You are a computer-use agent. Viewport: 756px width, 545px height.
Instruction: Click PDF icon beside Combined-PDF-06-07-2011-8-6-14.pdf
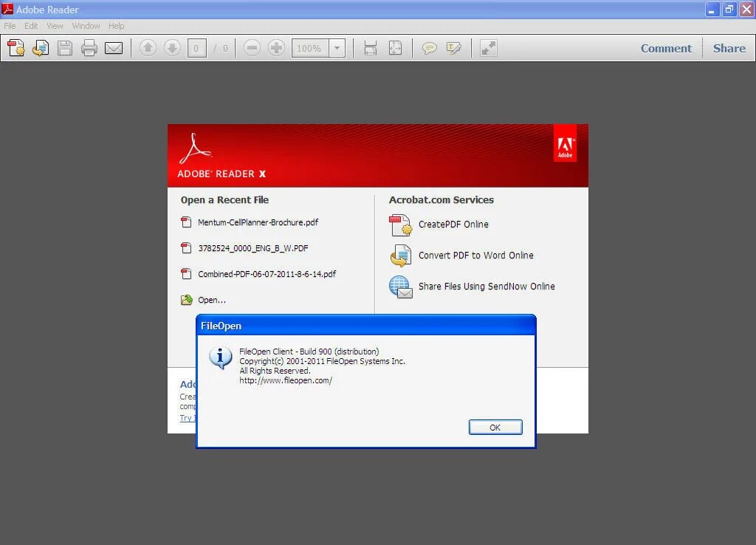(x=186, y=274)
